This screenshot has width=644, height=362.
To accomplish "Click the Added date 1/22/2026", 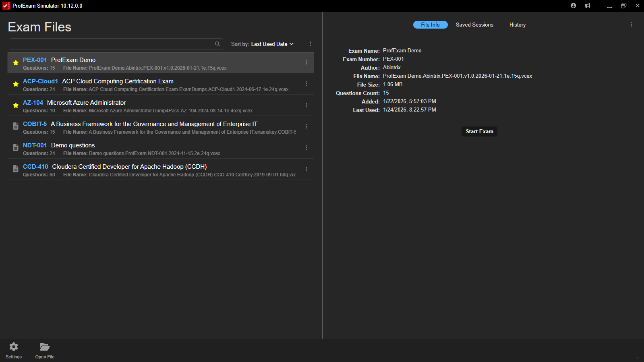I will point(410,101).
